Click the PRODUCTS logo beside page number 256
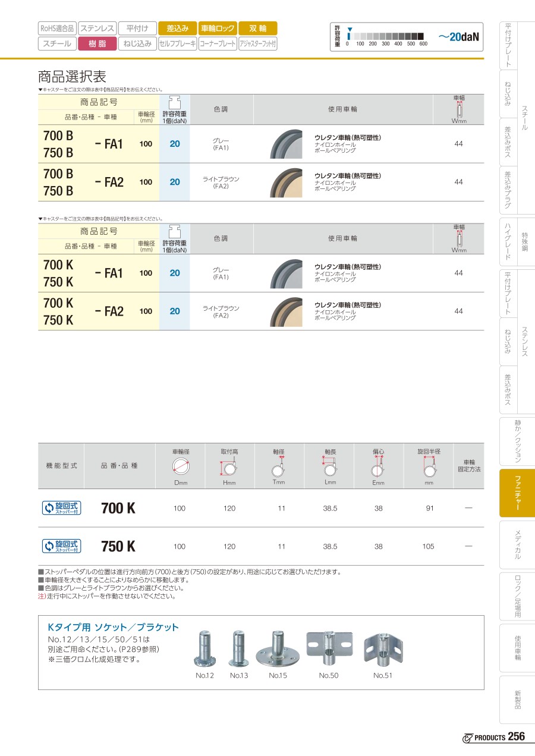 click(x=484, y=738)
